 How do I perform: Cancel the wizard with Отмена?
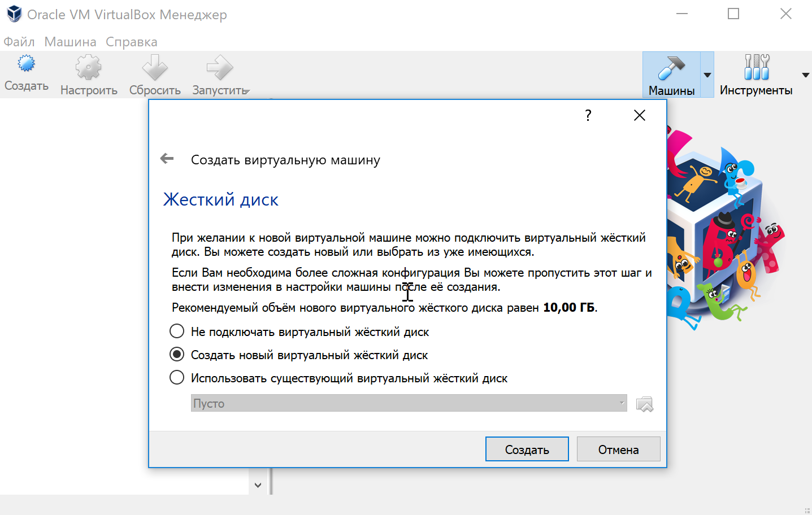click(x=618, y=448)
